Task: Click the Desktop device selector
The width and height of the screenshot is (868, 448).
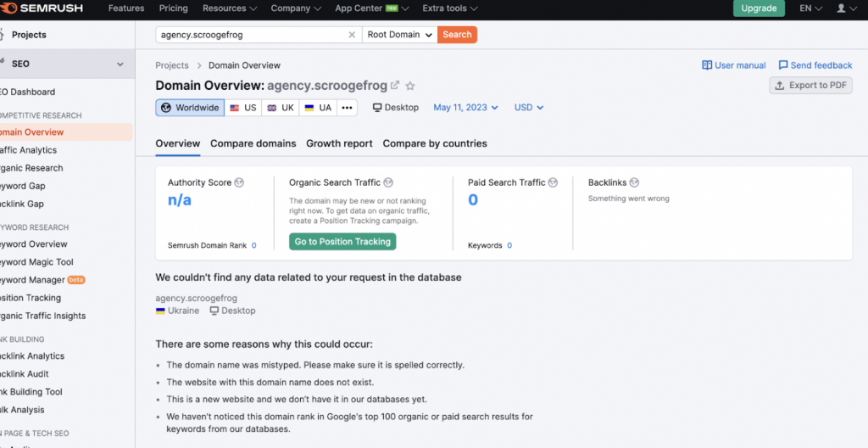Action: pyautogui.click(x=396, y=108)
